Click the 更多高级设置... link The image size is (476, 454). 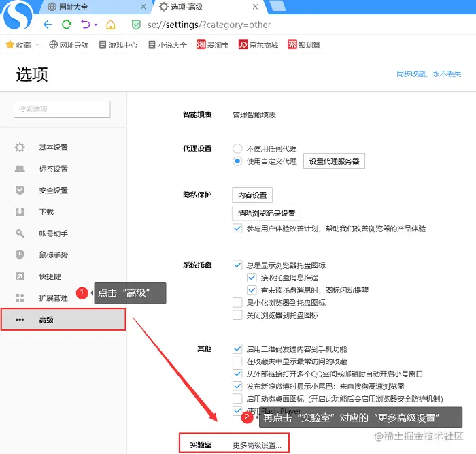click(257, 445)
